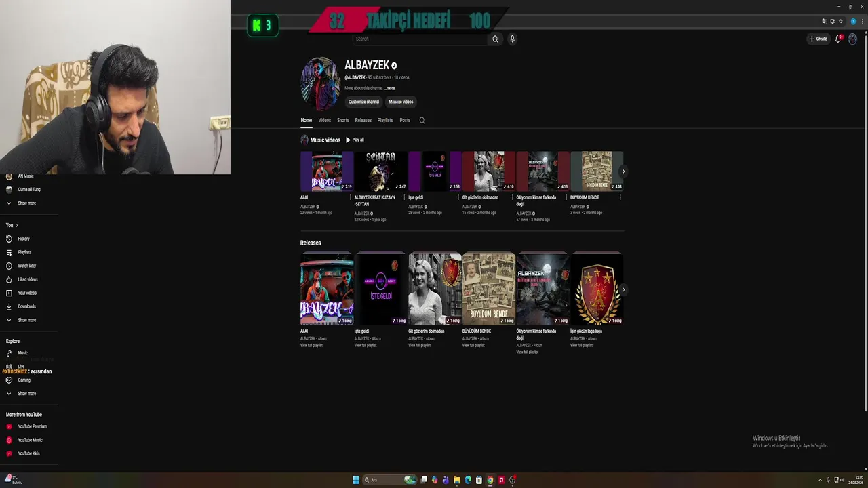Expand channel description with ...more
Image resolution: width=868 pixels, height=488 pixels.
tap(389, 88)
